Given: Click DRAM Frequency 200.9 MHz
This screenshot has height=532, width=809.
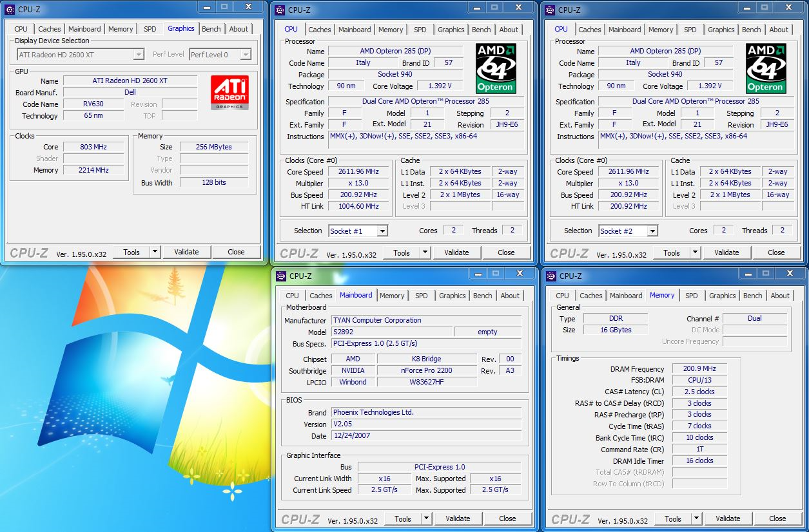Looking at the screenshot, I should 699,369.
